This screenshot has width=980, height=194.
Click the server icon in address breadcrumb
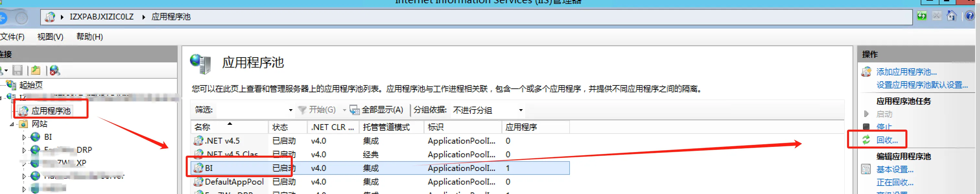50,17
